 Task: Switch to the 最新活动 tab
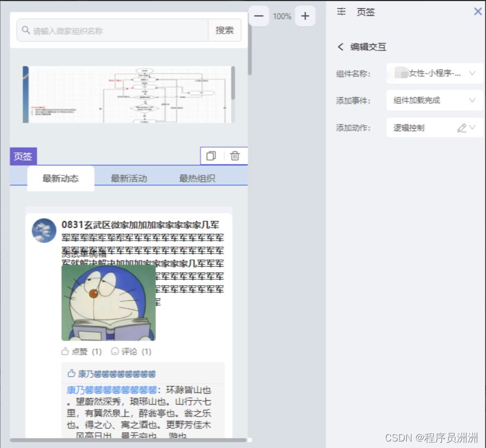point(129,178)
